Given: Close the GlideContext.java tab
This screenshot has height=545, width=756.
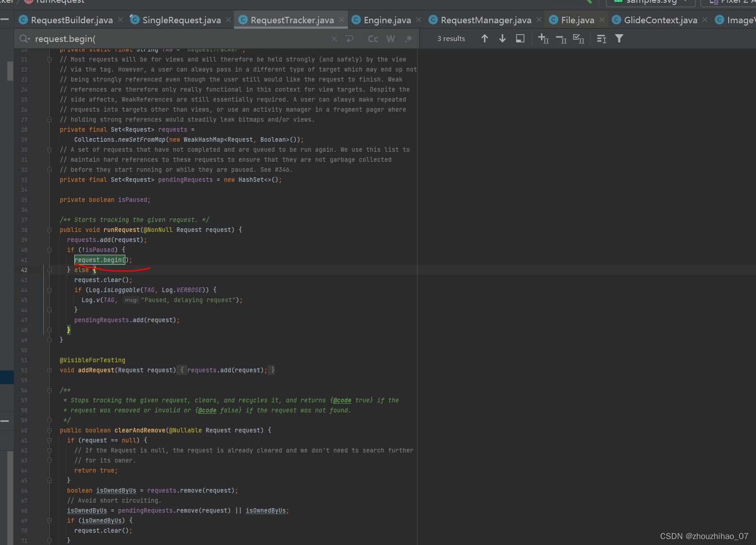Looking at the screenshot, I should [705, 20].
